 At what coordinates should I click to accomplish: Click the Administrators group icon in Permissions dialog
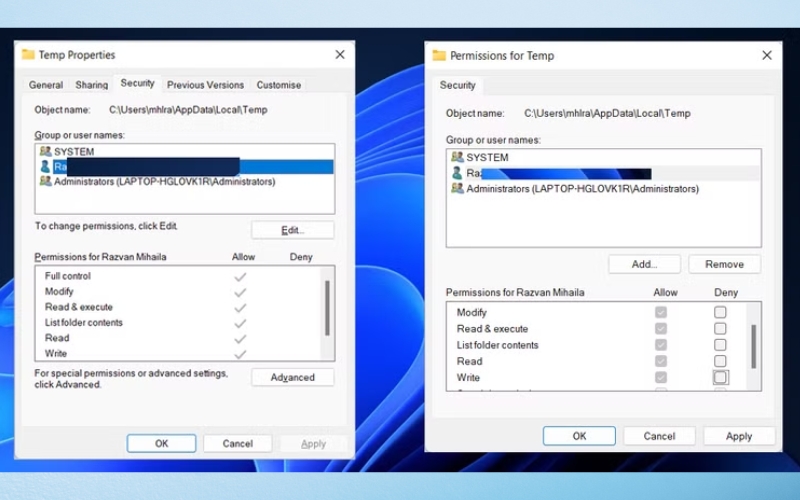click(457, 188)
